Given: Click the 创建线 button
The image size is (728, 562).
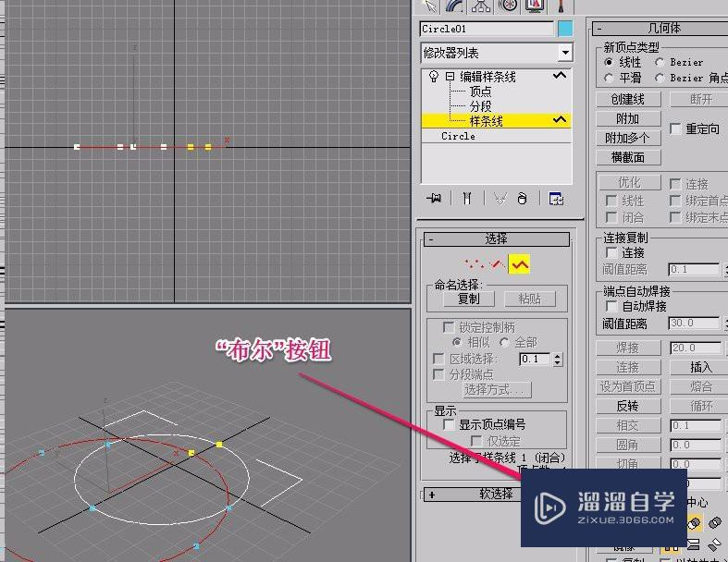Looking at the screenshot, I should [628, 99].
